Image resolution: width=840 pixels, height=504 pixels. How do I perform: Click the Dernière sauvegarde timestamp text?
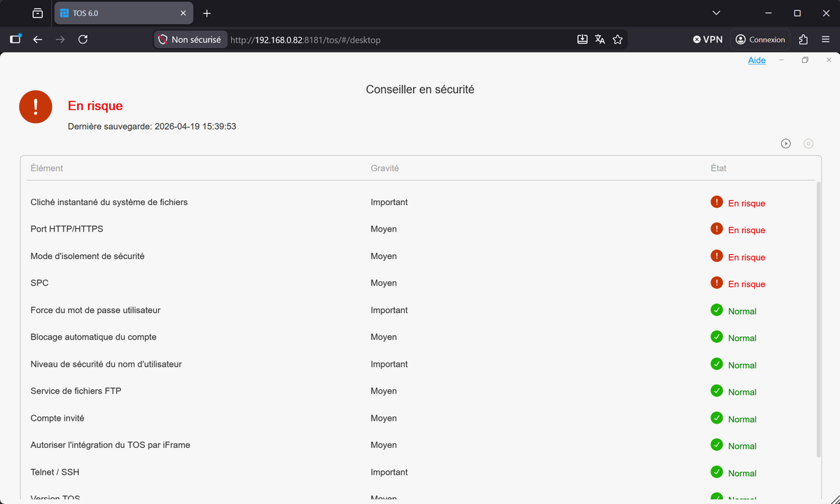tap(152, 127)
